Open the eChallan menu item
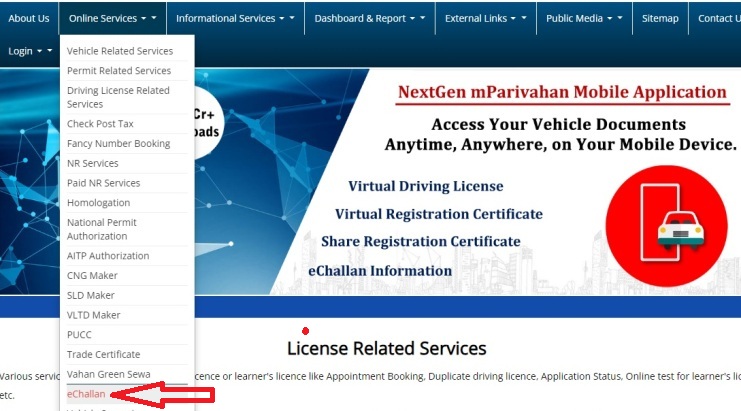The image size is (741, 411). click(86, 394)
